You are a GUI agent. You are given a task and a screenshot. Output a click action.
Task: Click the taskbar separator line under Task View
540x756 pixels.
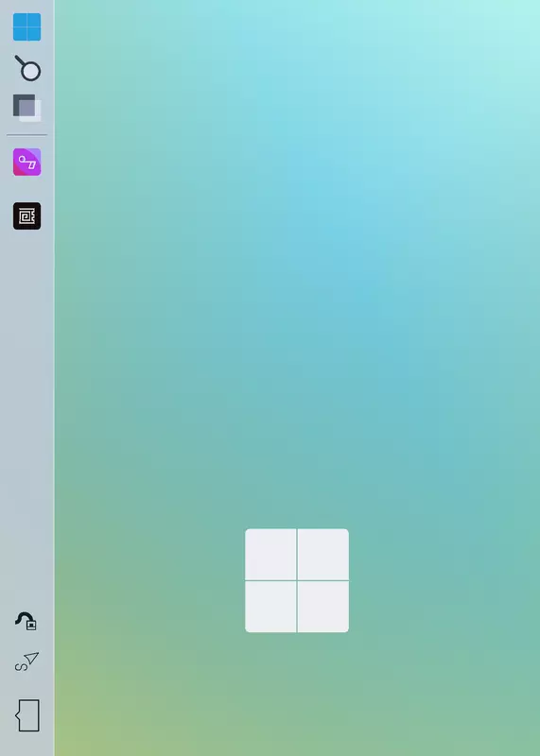[27, 135]
